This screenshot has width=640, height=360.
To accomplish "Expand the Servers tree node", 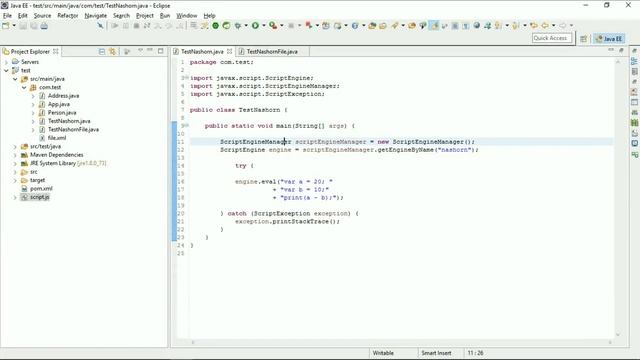I will 6,62.
